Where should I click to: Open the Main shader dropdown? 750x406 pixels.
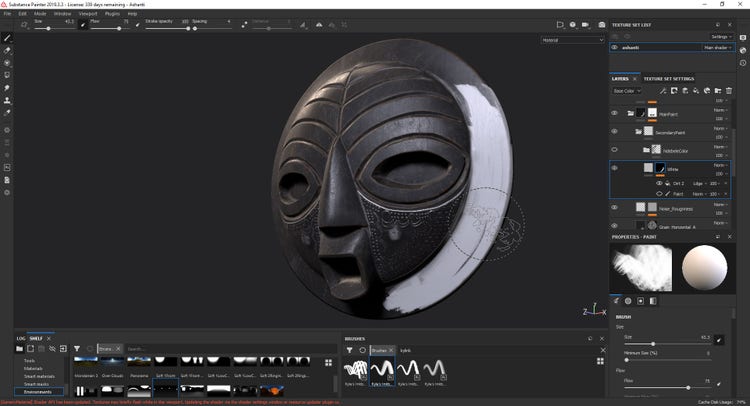tap(718, 47)
